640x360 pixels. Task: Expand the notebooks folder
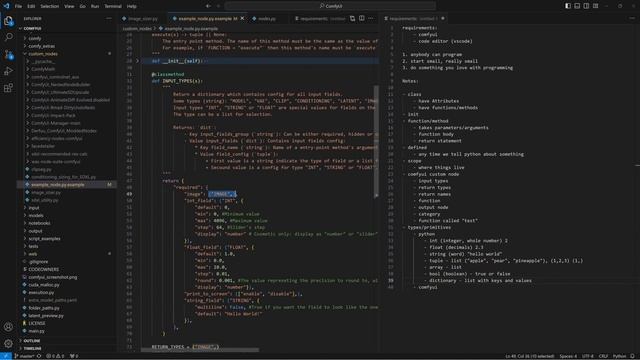pyautogui.click(x=39, y=223)
